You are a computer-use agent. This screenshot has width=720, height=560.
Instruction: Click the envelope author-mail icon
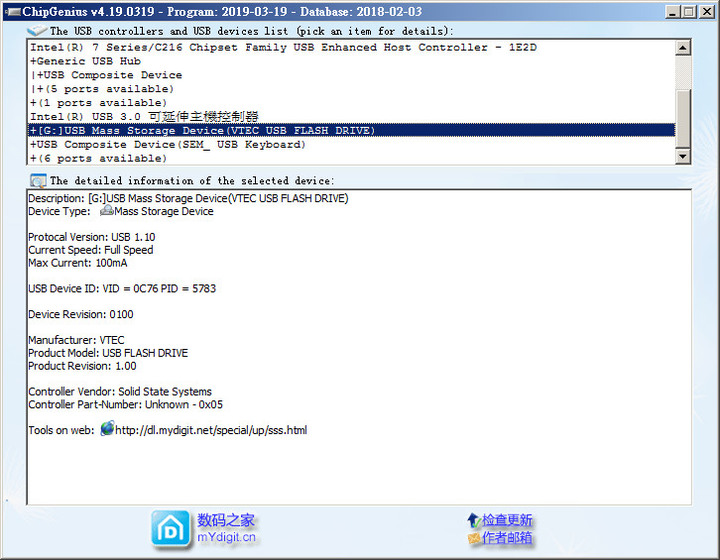474,538
